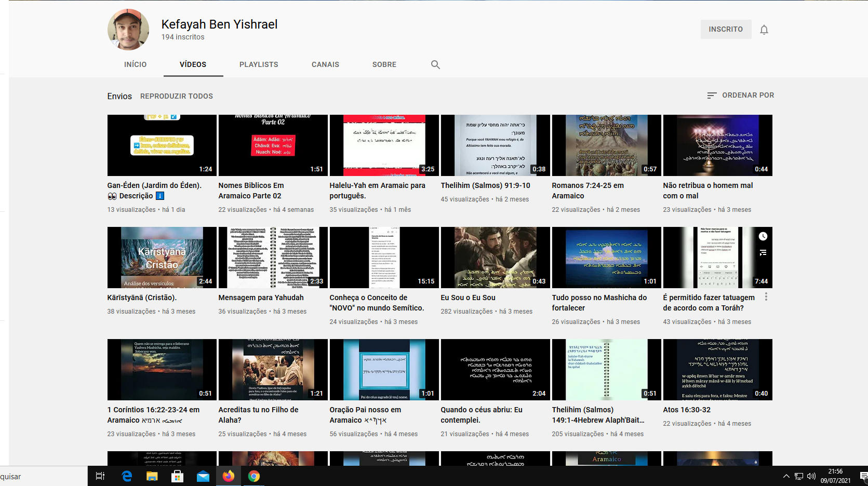
Task: Click the Watch Later clock icon on tattoo video
Action: (763, 236)
